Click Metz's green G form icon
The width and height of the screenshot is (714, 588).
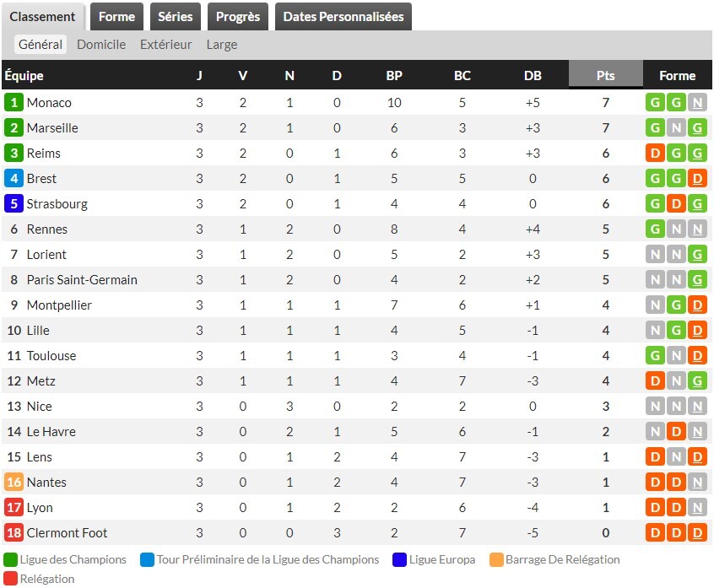pyautogui.click(x=696, y=381)
